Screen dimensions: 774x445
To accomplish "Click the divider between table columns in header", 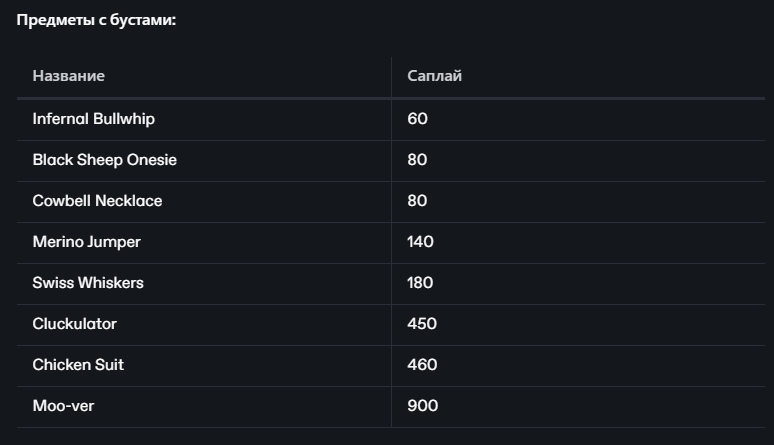I will (391, 77).
